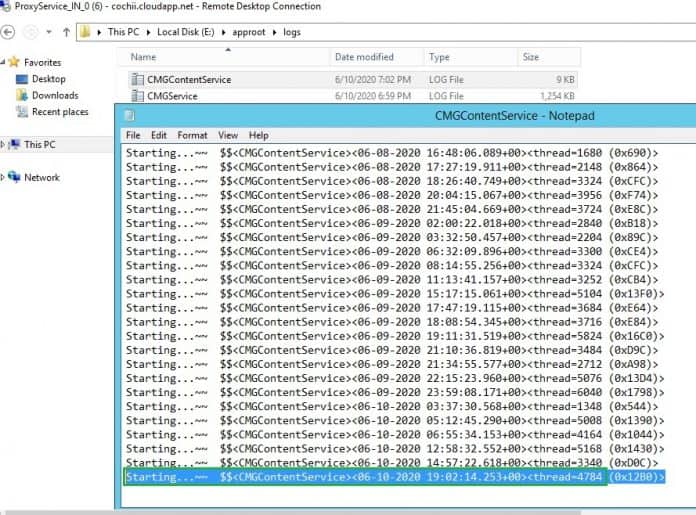The width and height of the screenshot is (696, 515).
Task: Click the '6/10/2020 7:02 PM' date cell
Action: tap(372, 80)
